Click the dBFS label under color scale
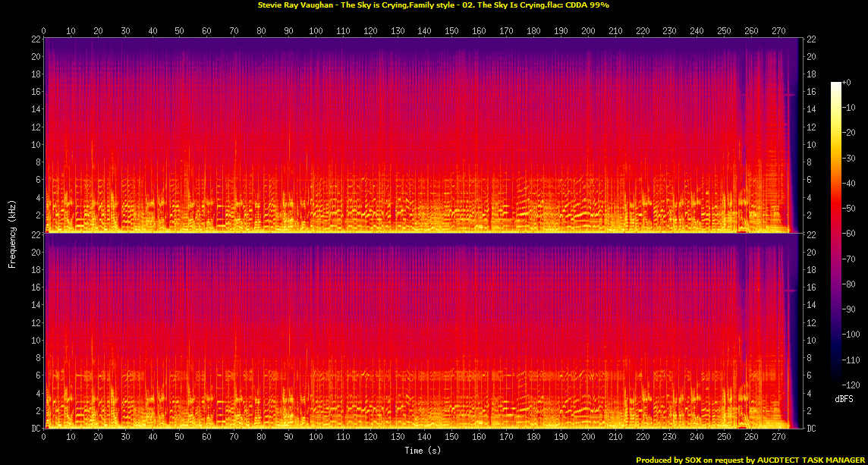The height and width of the screenshot is (465, 868). click(842, 397)
